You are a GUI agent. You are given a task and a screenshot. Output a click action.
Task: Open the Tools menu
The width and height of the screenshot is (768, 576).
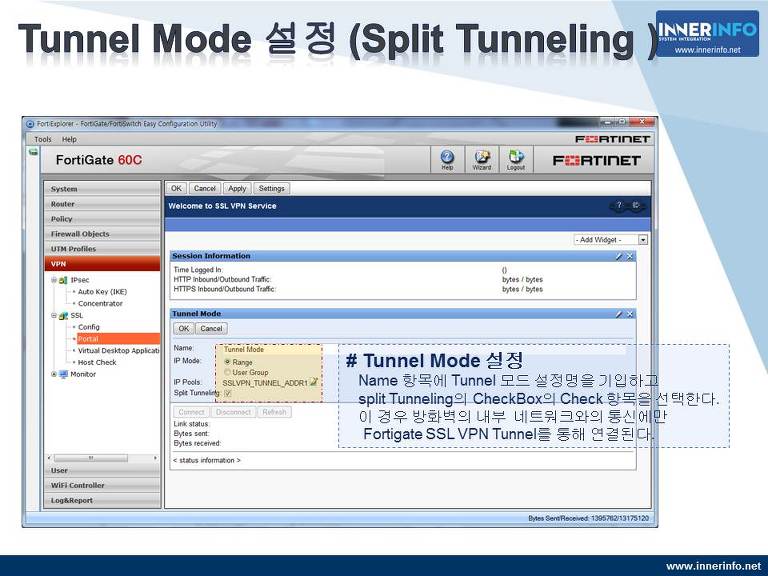click(42, 139)
